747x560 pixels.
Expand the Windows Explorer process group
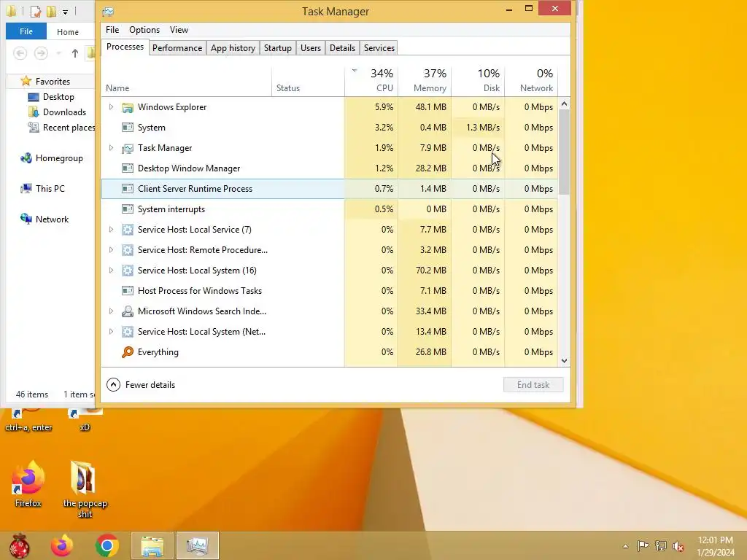(111, 107)
